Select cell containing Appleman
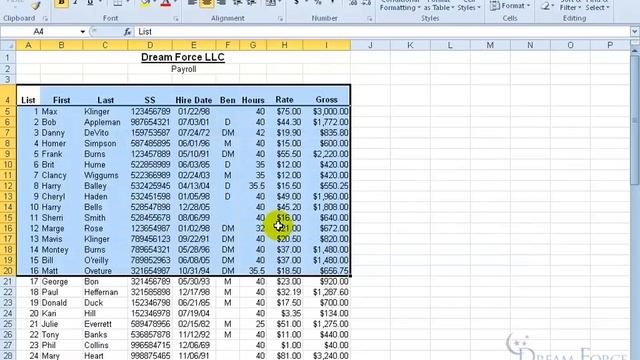 coord(104,122)
